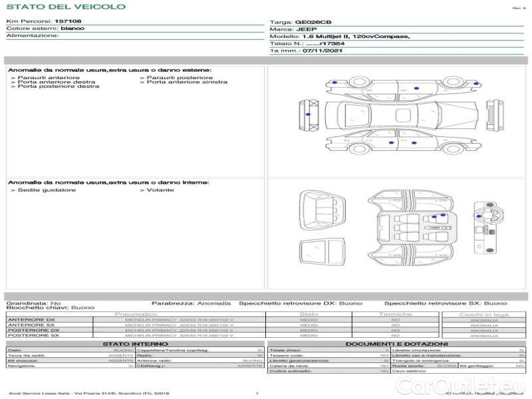Image resolution: width=532 pixels, height=399 pixels.
Task: Click the Cerchi in lega column header
Action: tap(483, 314)
